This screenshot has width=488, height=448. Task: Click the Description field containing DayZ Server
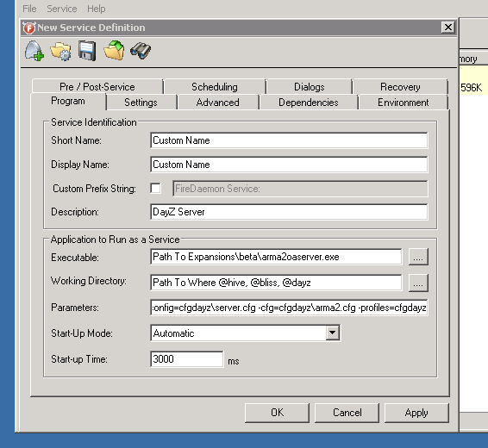tap(289, 212)
